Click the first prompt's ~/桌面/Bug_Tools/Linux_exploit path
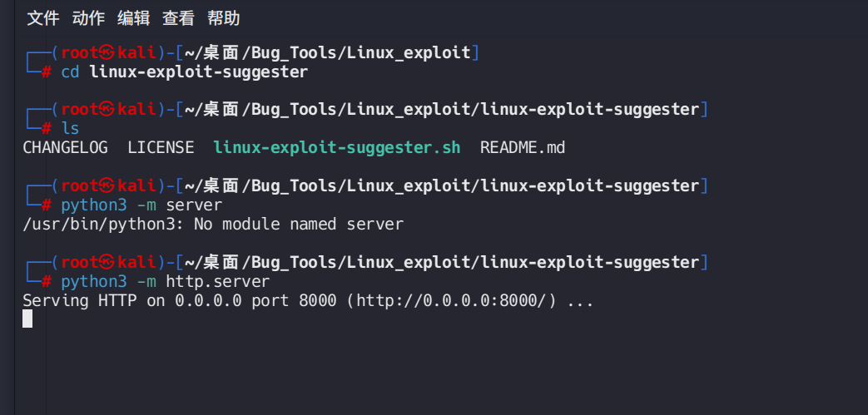This screenshot has height=415, width=868. coord(327,53)
